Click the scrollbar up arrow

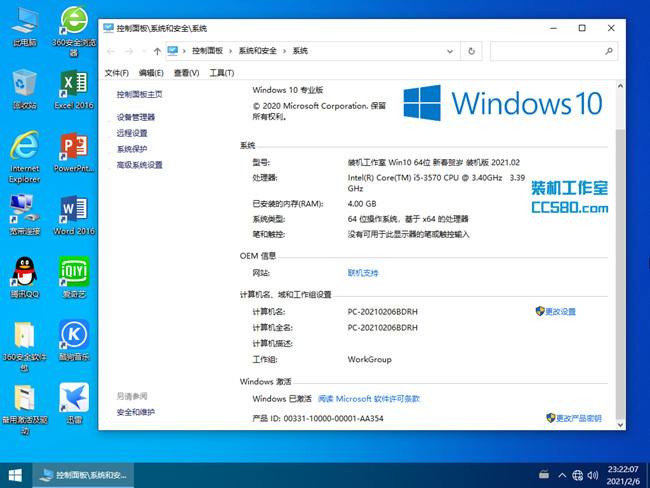(620, 86)
